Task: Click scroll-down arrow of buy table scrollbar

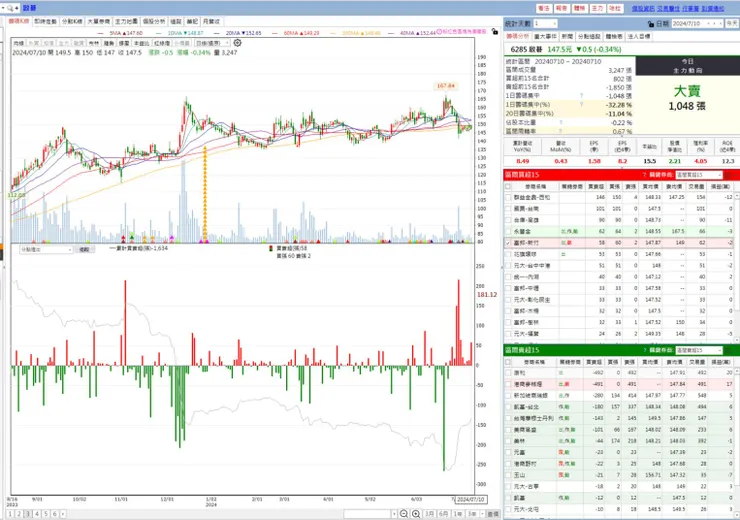Action: click(x=737, y=340)
